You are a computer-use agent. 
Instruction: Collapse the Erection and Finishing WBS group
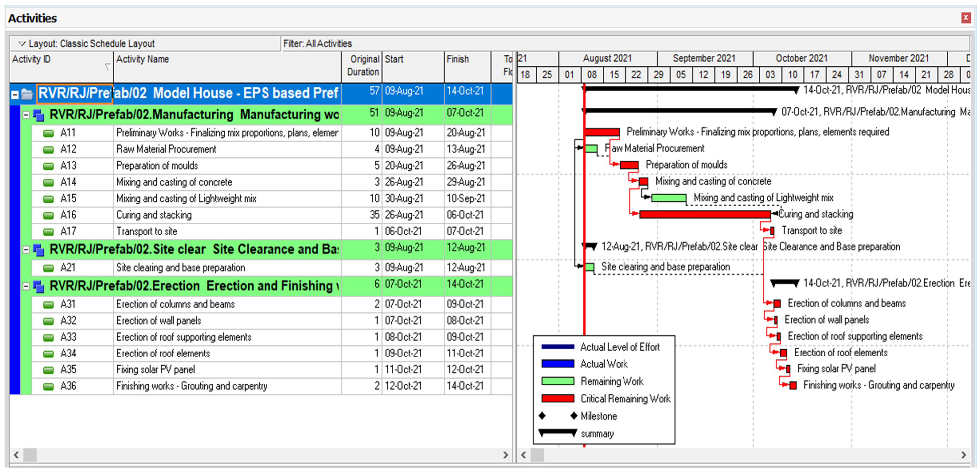click(26, 286)
